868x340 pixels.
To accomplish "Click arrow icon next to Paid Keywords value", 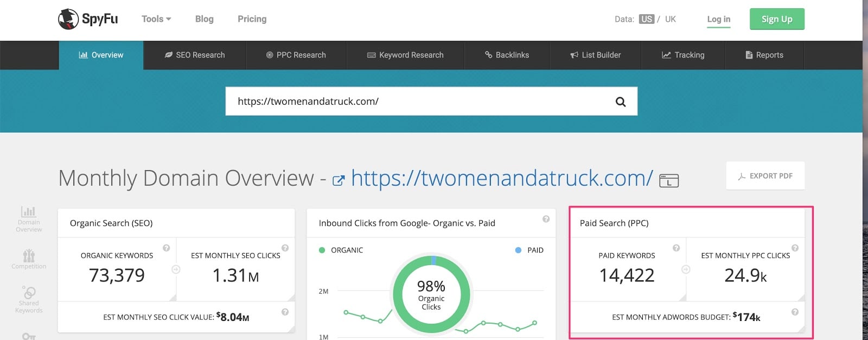I will click(686, 269).
